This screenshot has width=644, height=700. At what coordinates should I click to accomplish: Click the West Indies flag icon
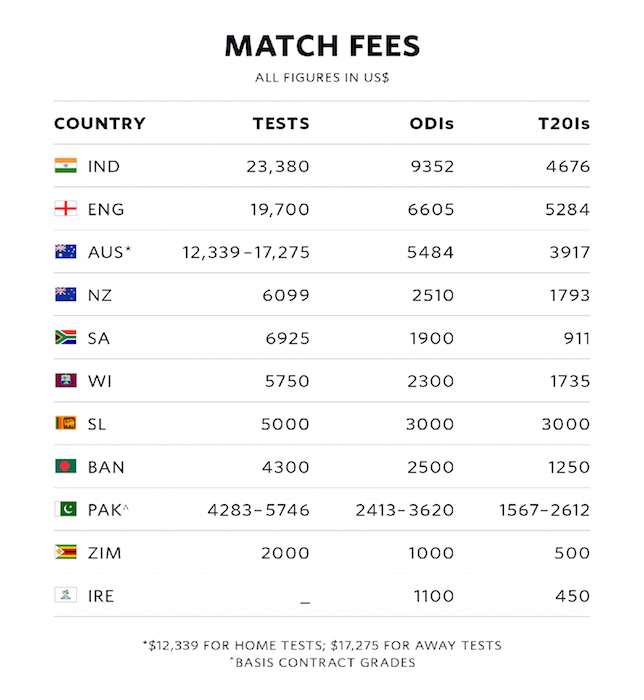[x=65, y=381]
